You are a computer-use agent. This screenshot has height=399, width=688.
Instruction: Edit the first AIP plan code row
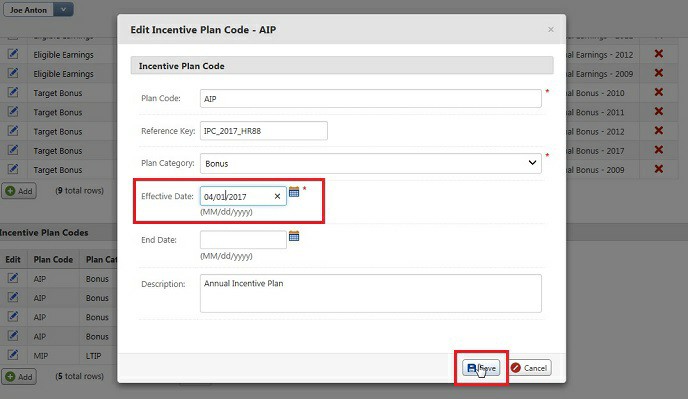coord(13,278)
